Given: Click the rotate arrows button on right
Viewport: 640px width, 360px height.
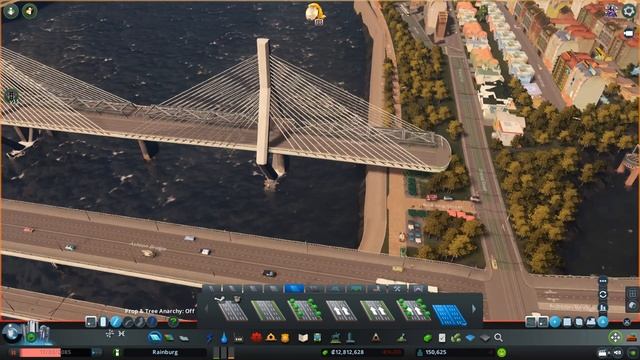Looking at the screenshot, I should pyautogui.click(x=603, y=294).
